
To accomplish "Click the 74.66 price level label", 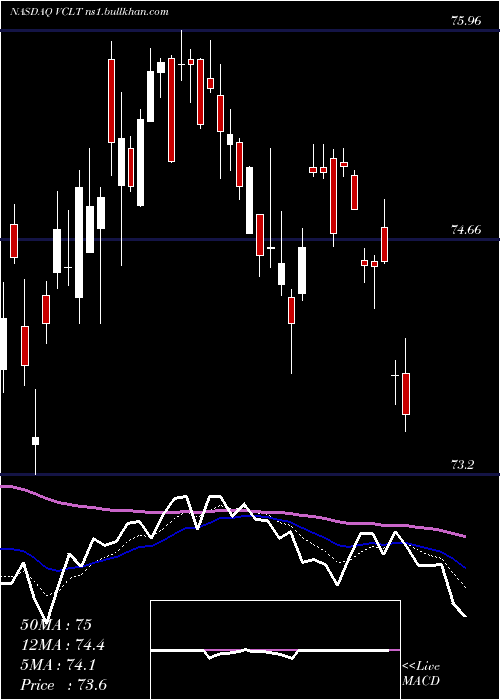I will tap(466, 230).
